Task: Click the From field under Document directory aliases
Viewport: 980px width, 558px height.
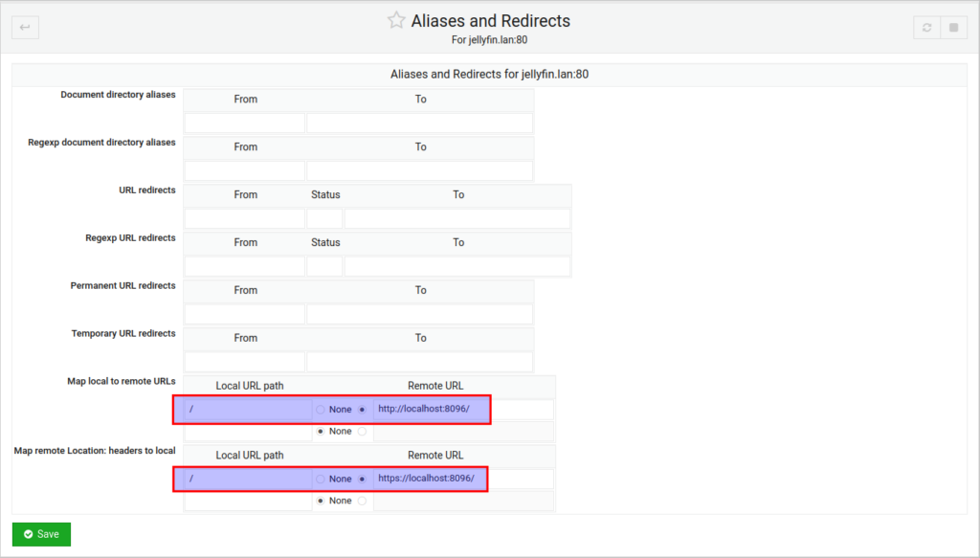Action: 245,123
